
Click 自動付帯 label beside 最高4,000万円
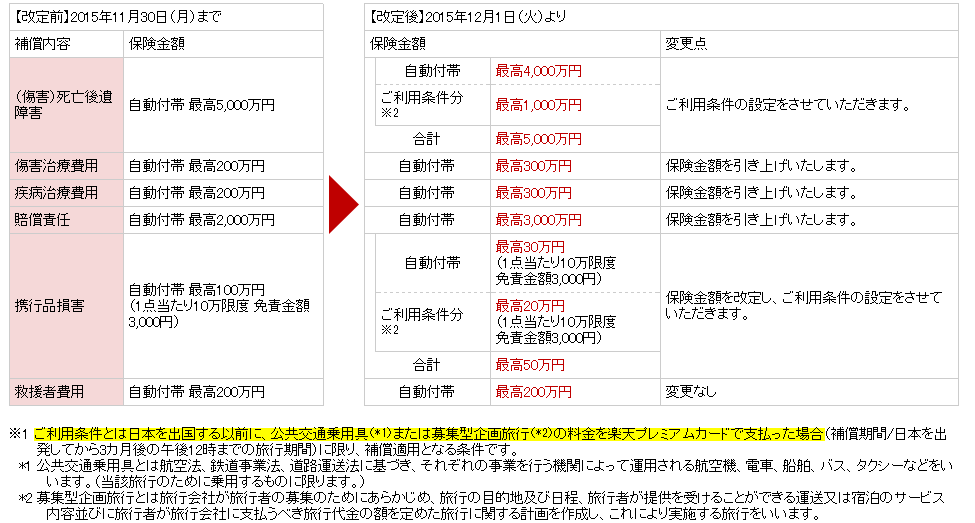tap(433, 72)
